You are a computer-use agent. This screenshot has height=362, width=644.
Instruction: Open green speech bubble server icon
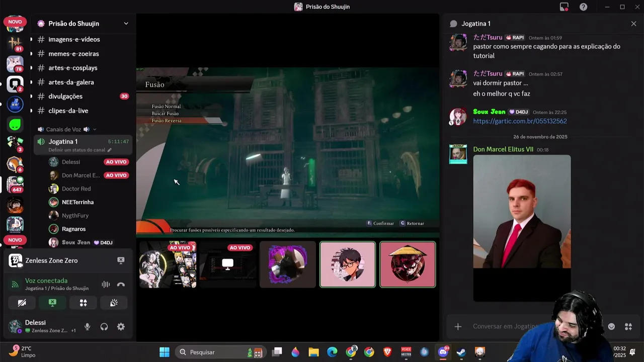15,124
